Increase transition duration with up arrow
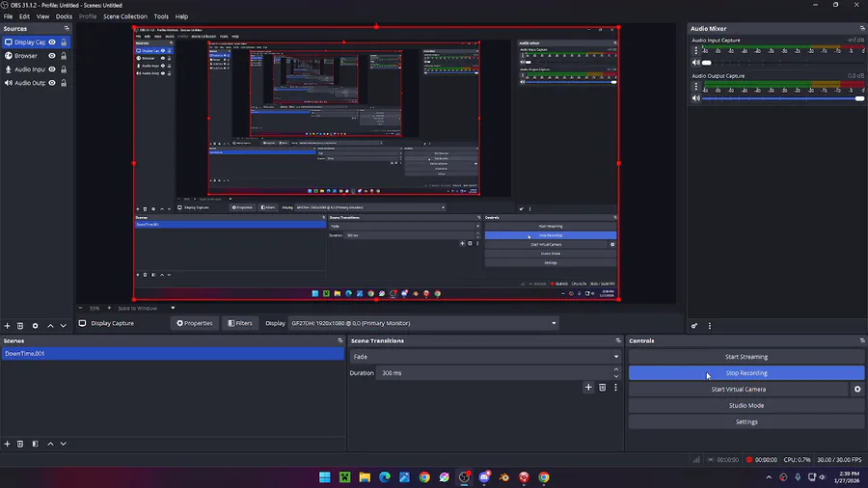Viewport: 868px width, 488px height. coord(616,369)
